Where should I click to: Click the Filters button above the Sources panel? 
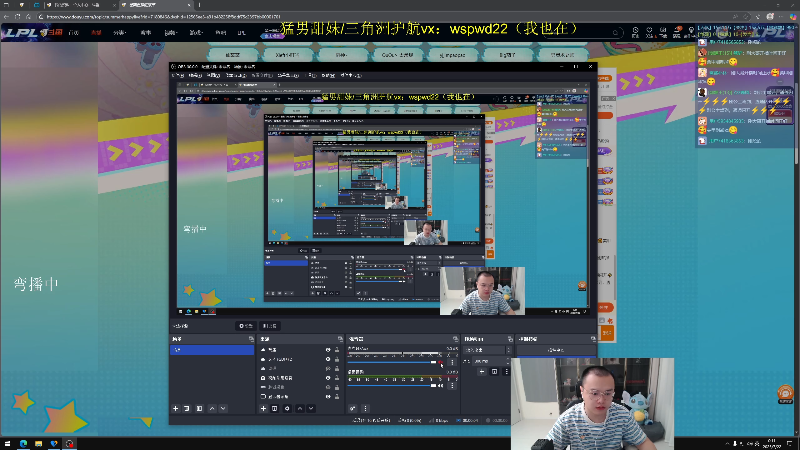click(269, 326)
